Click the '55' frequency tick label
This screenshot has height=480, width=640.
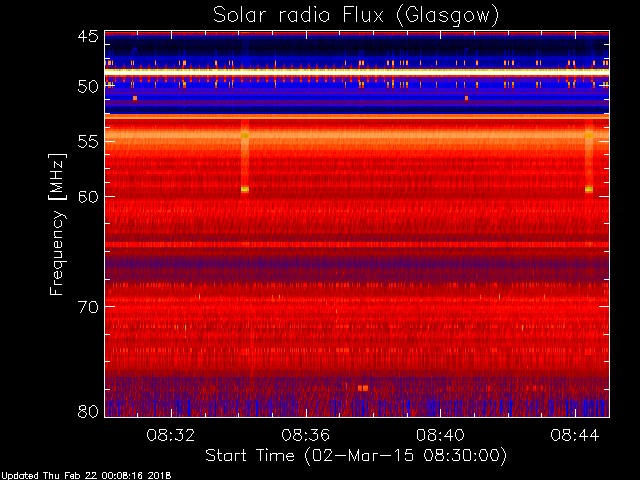88,142
